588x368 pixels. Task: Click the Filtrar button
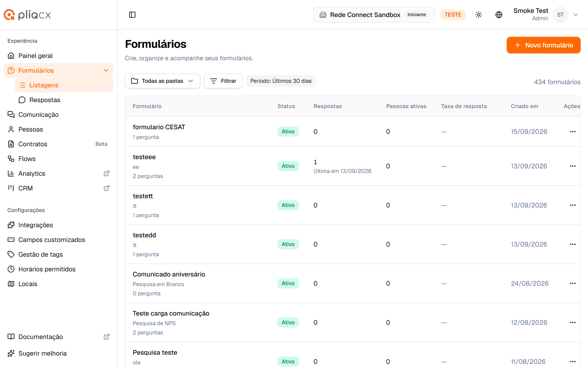pos(223,81)
